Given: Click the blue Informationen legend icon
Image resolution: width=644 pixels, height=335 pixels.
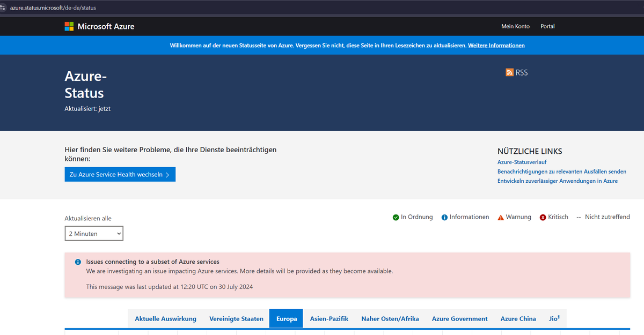Looking at the screenshot, I should tap(444, 217).
